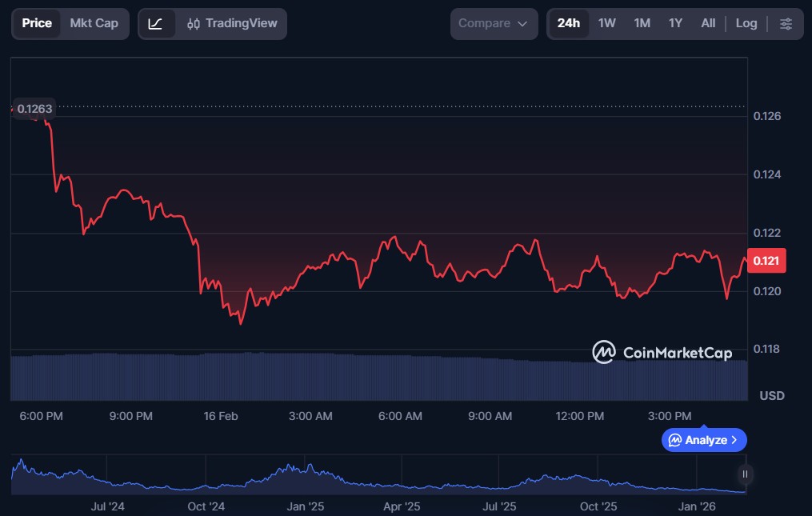
Task: Click the chevron inside the Analyze button
Action: [x=734, y=440]
